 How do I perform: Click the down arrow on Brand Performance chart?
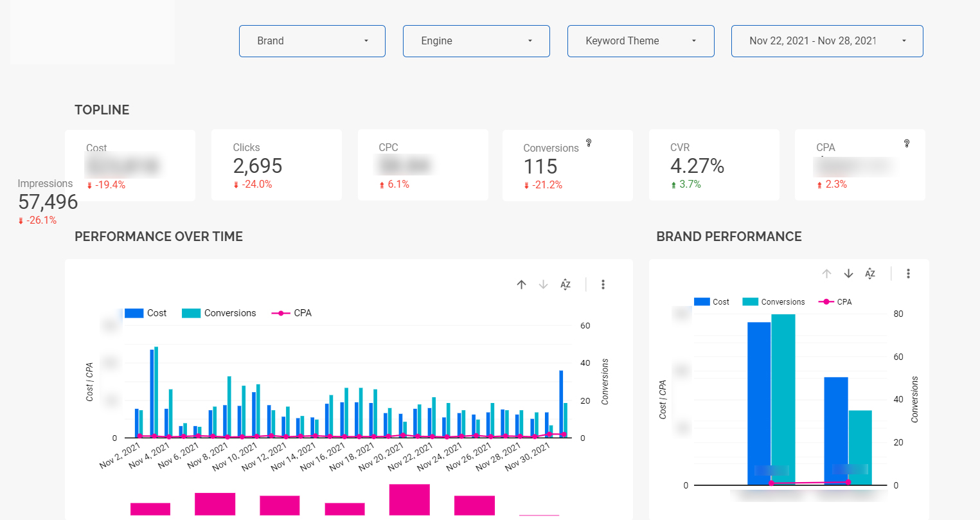[x=849, y=273]
